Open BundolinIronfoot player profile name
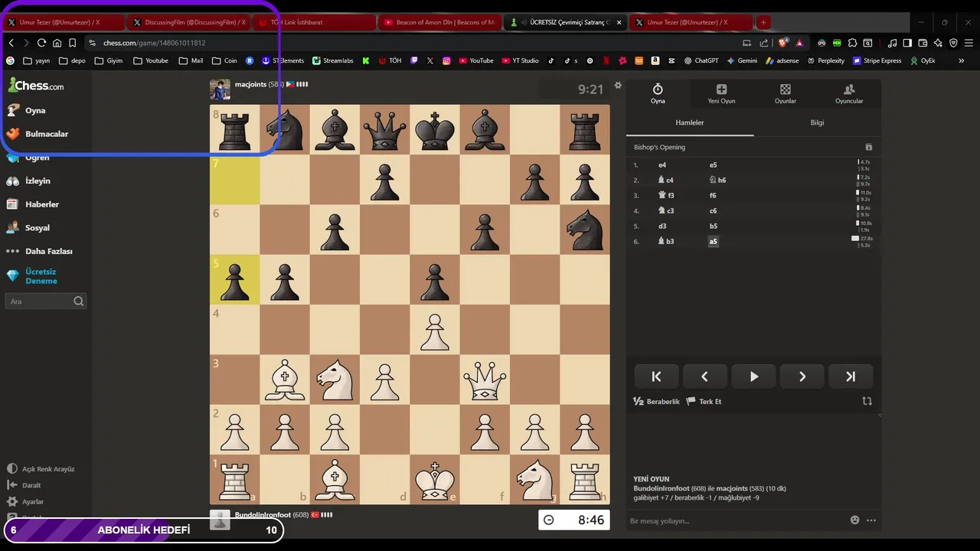This screenshot has height=551, width=980. 263,515
